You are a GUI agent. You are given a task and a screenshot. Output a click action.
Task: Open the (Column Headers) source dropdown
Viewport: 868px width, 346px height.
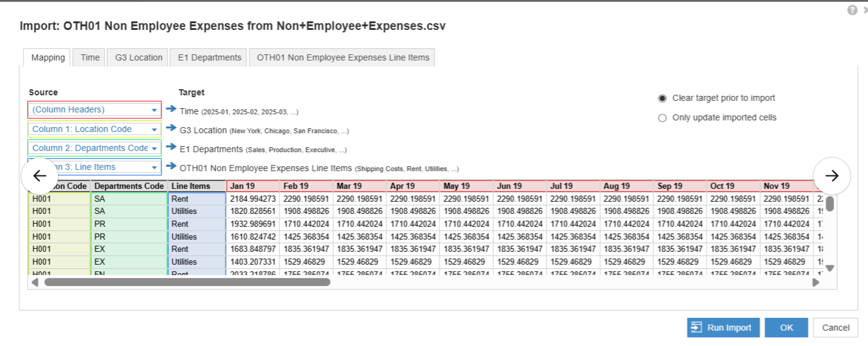pyautogui.click(x=95, y=110)
